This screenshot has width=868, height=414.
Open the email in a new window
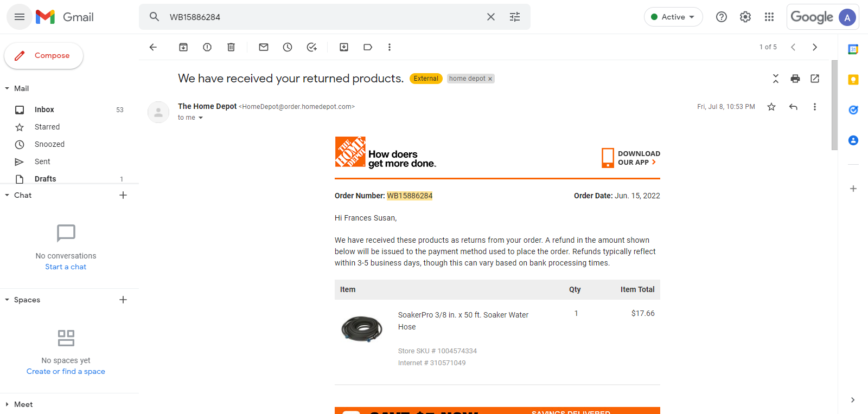(x=815, y=79)
